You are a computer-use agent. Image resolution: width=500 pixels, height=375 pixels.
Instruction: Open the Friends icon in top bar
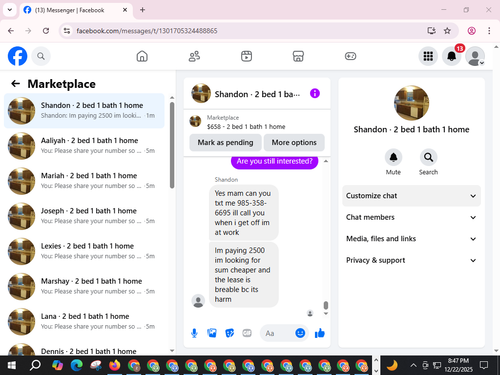[x=194, y=56]
